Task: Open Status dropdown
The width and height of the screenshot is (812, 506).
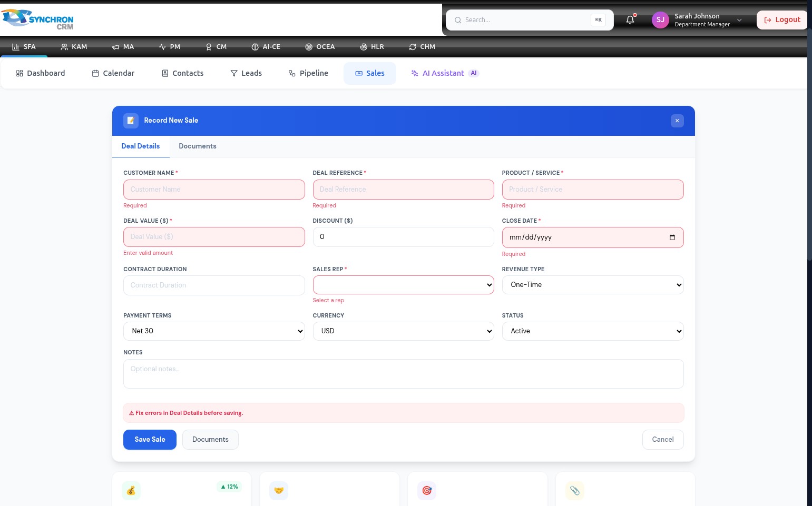Action: click(593, 331)
